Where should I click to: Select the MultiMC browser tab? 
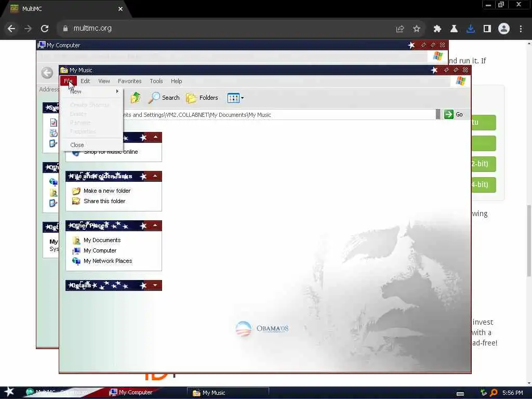click(66, 9)
